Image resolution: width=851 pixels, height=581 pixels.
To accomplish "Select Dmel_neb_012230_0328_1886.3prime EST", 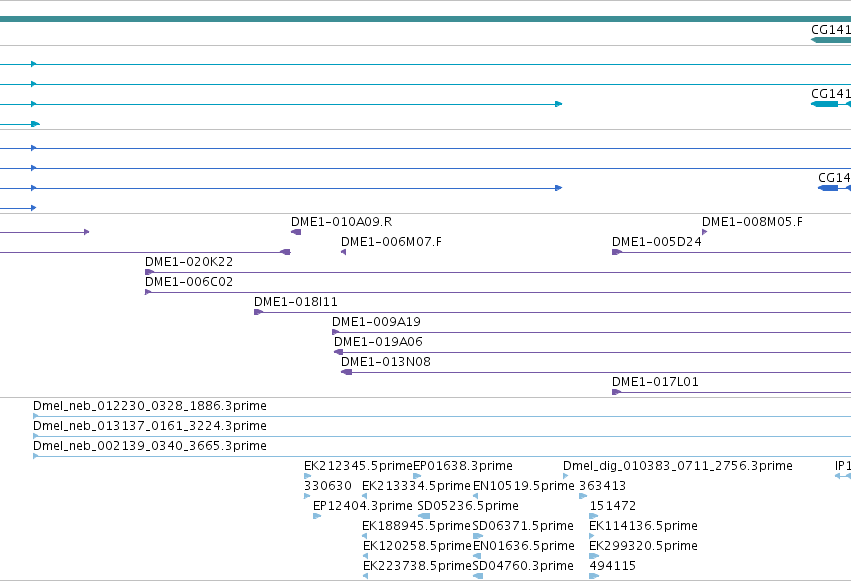I will (x=150, y=406).
